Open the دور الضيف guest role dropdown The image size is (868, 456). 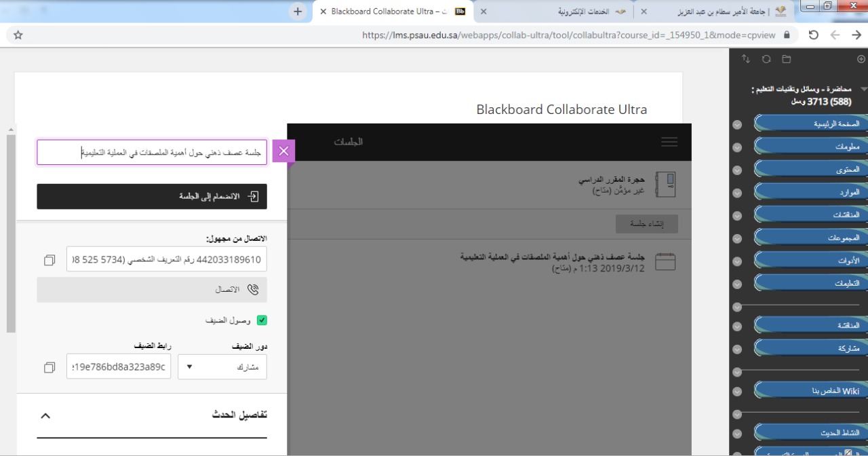point(222,367)
